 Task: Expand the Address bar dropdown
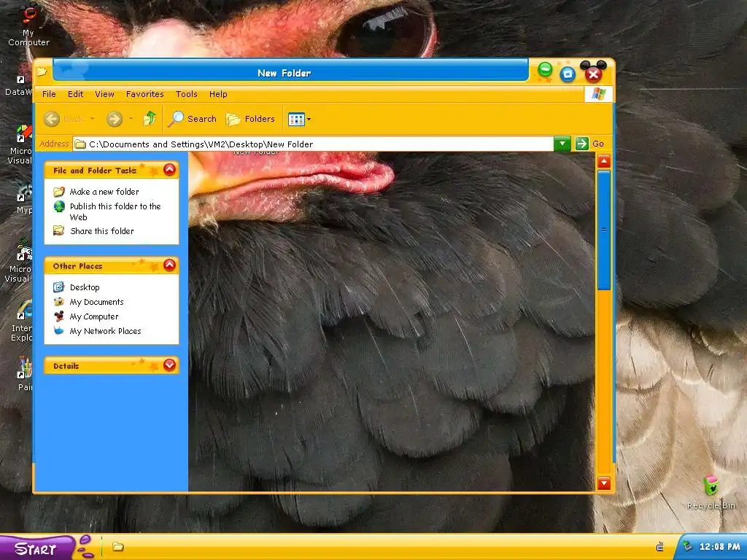click(x=562, y=144)
